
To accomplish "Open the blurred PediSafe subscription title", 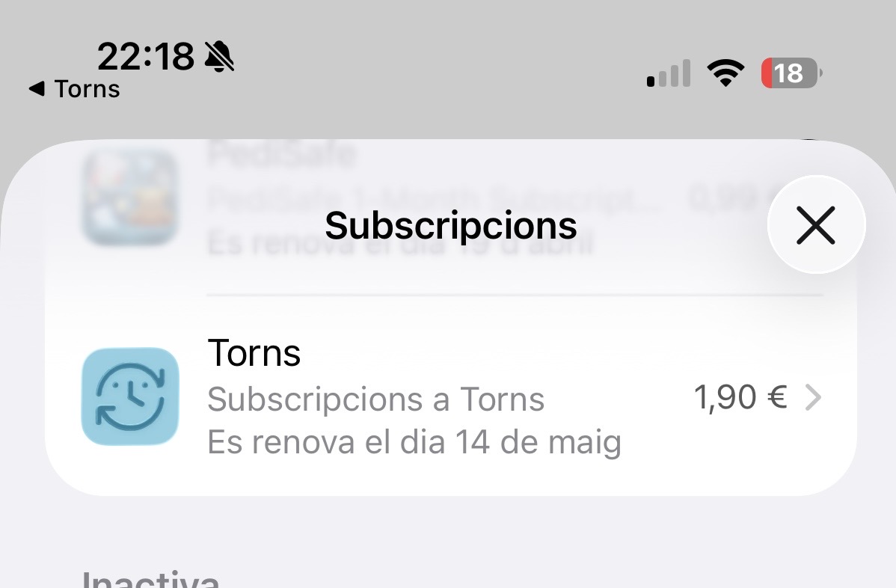I will click(281, 153).
